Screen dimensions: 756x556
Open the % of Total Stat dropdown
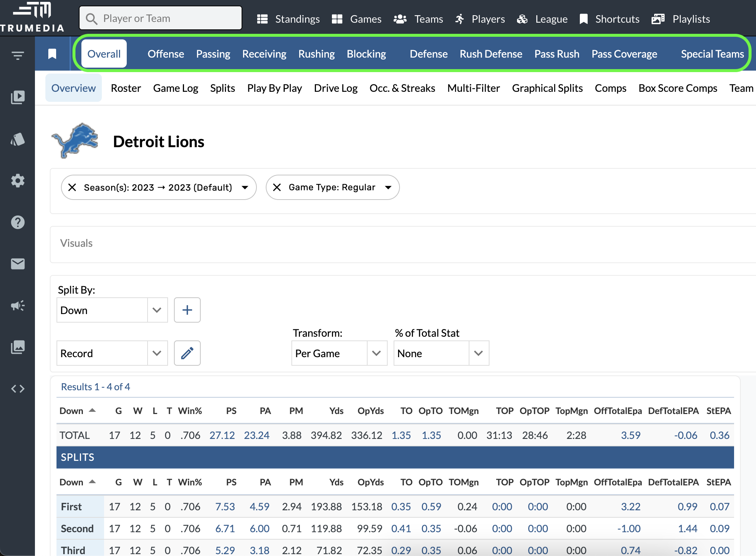(478, 353)
